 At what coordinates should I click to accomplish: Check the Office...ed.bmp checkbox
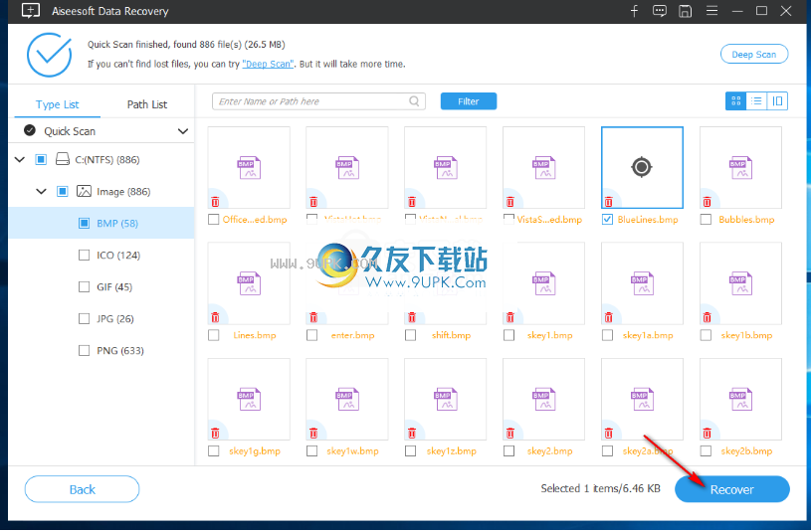tap(213, 219)
